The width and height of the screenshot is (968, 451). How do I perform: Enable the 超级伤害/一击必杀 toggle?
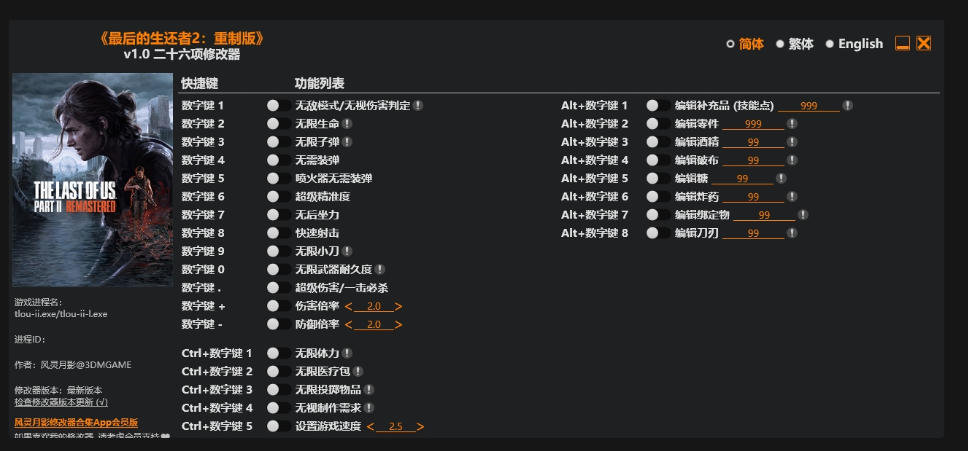(x=278, y=288)
